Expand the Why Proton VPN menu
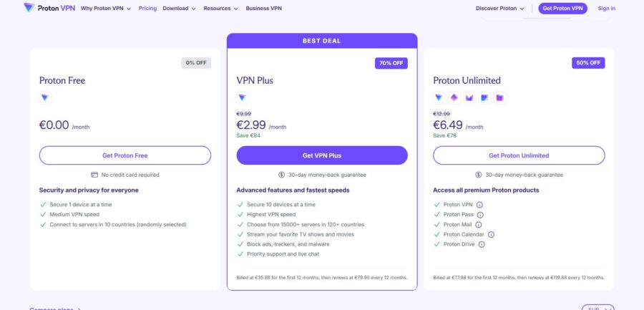This screenshot has width=644, height=310. coord(106,8)
